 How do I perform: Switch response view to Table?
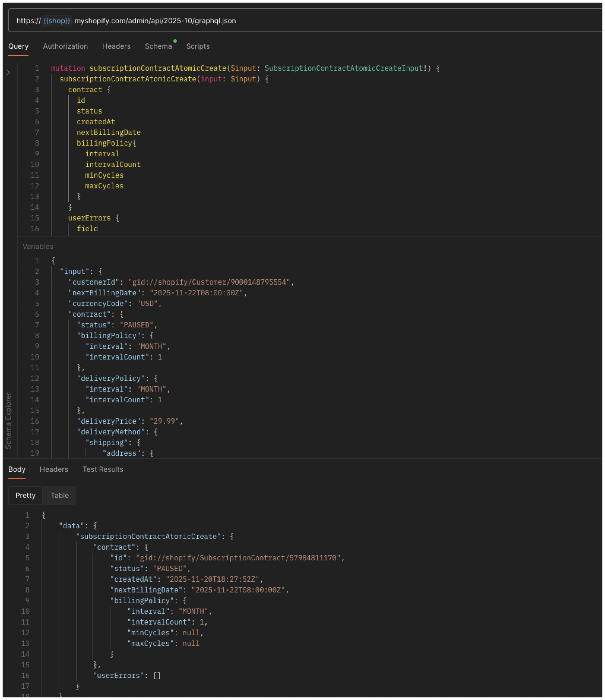coord(59,495)
